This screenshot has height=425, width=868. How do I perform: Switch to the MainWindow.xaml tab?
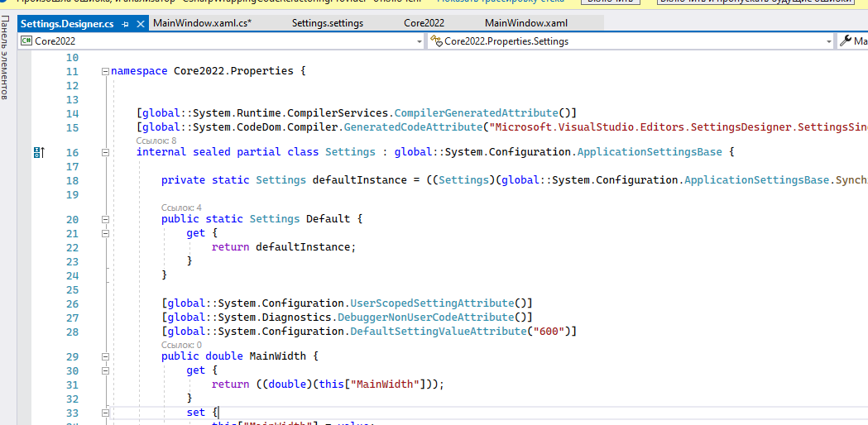[x=526, y=23]
